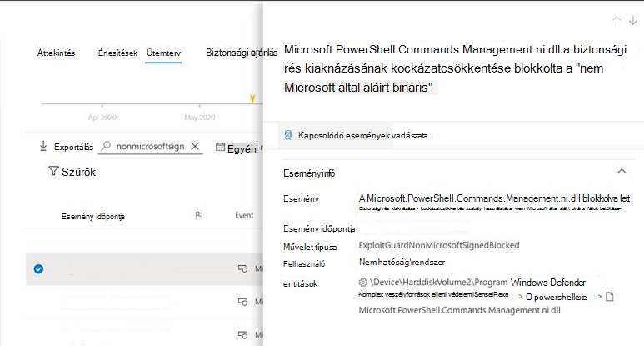644x346 pixels.
Task: Open the Áttekintés tab
Action: 57,53
